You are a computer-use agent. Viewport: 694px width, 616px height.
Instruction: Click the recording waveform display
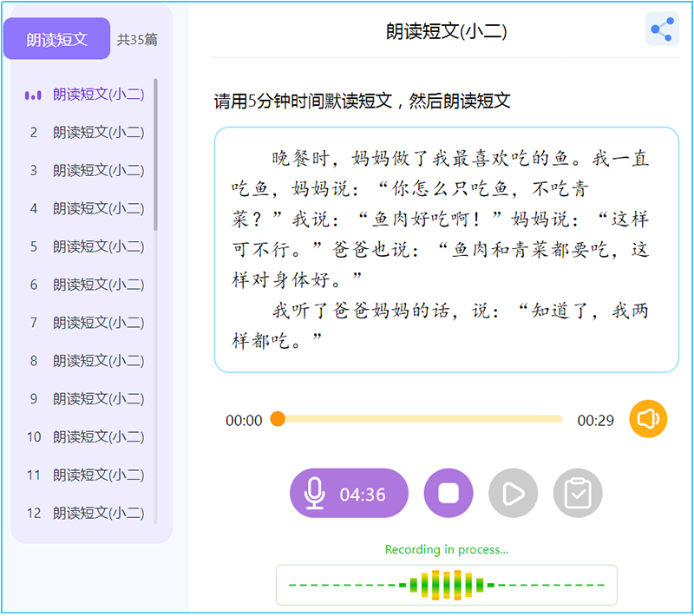tap(446, 585)
